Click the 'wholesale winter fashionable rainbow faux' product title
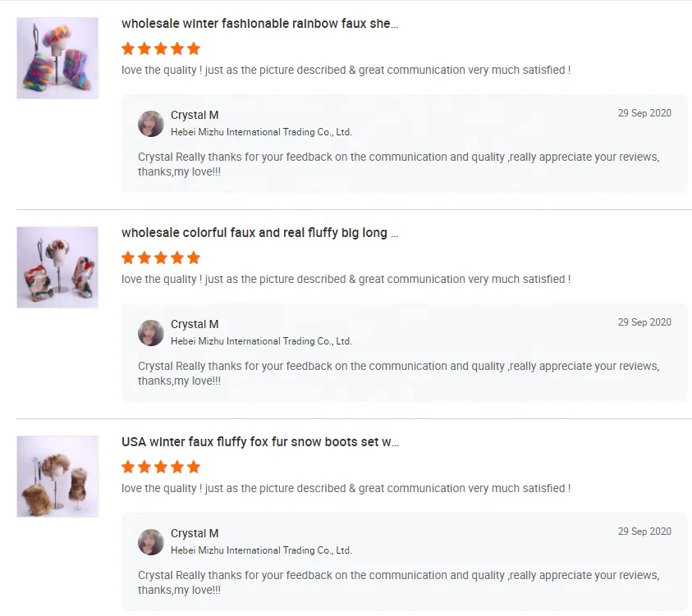 [x=259, y=24]
